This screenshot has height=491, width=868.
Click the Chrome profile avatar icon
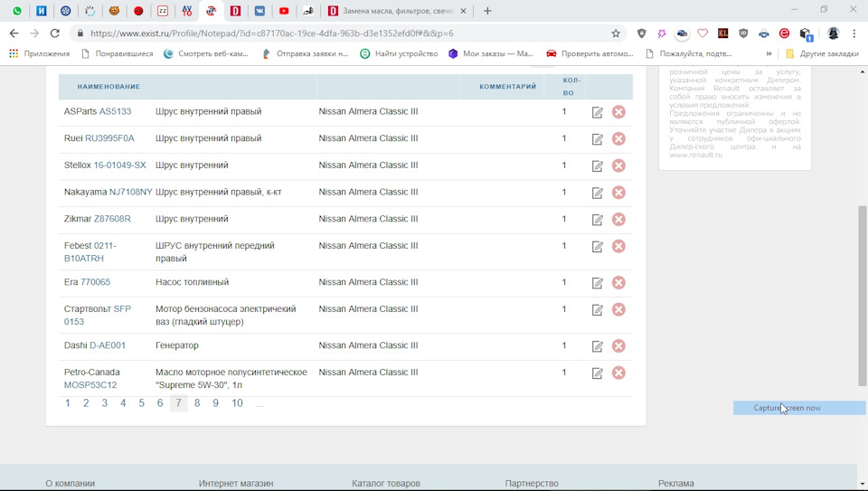tap(833, 33)
